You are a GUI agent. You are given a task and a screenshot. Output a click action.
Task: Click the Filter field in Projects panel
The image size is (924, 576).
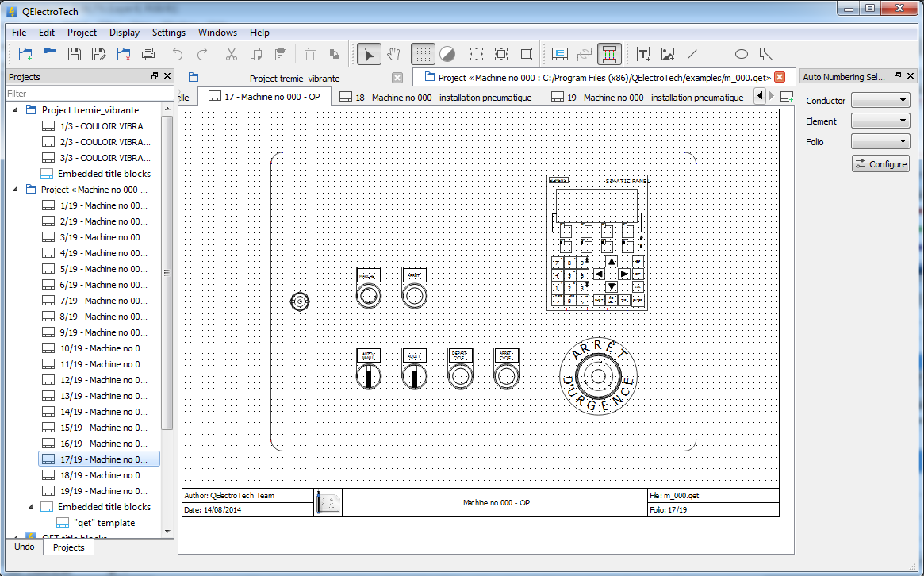90,93
